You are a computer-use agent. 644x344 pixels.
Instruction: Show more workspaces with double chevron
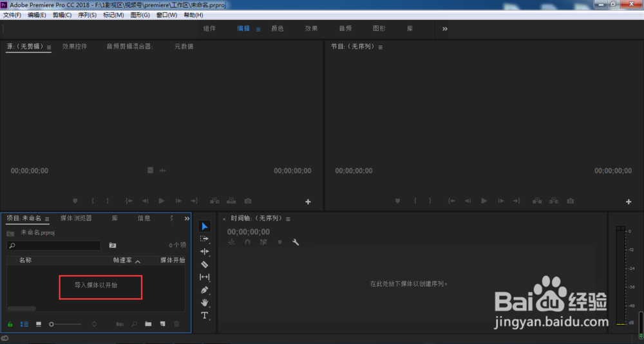click(x=445, y=29)
